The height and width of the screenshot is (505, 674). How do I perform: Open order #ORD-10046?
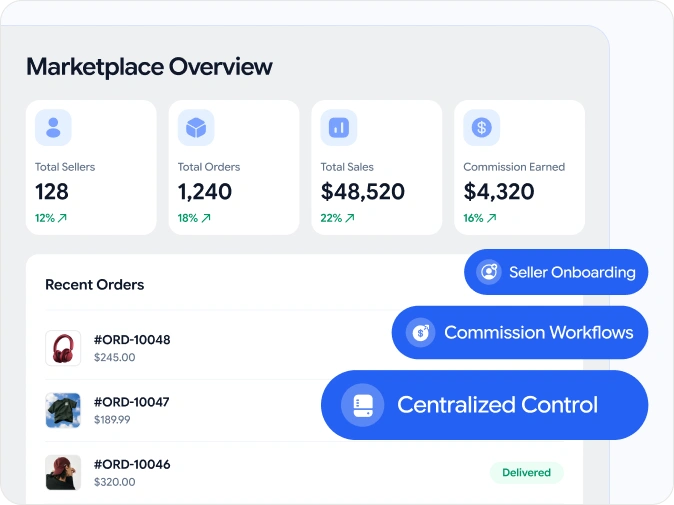(132, 464)
